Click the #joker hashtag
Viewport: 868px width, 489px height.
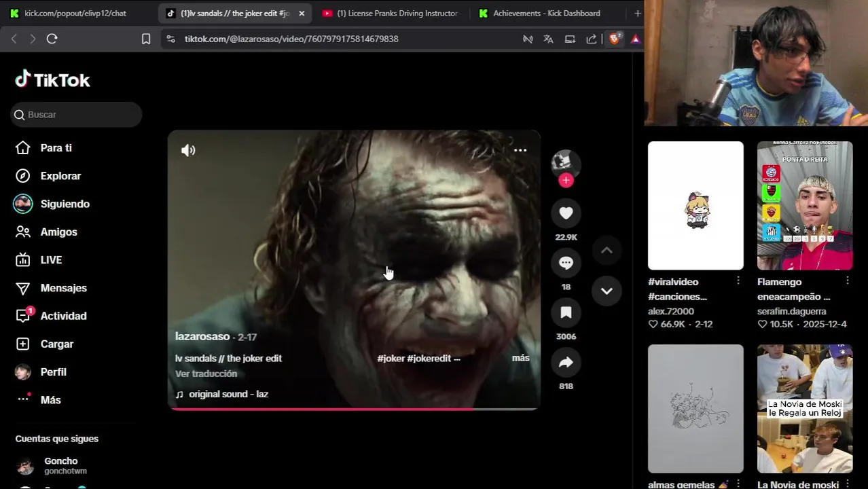(x=391, y=358)
